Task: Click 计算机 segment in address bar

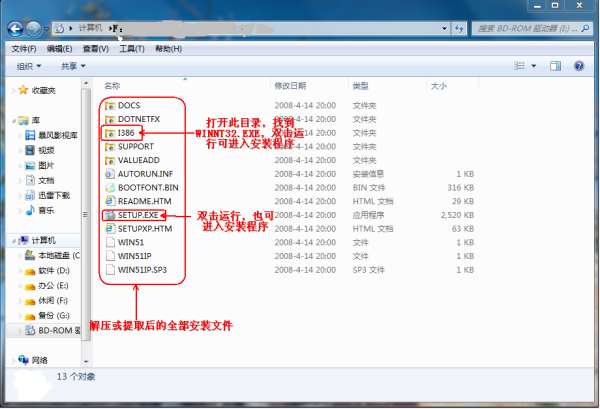Action: coord(90,28)
